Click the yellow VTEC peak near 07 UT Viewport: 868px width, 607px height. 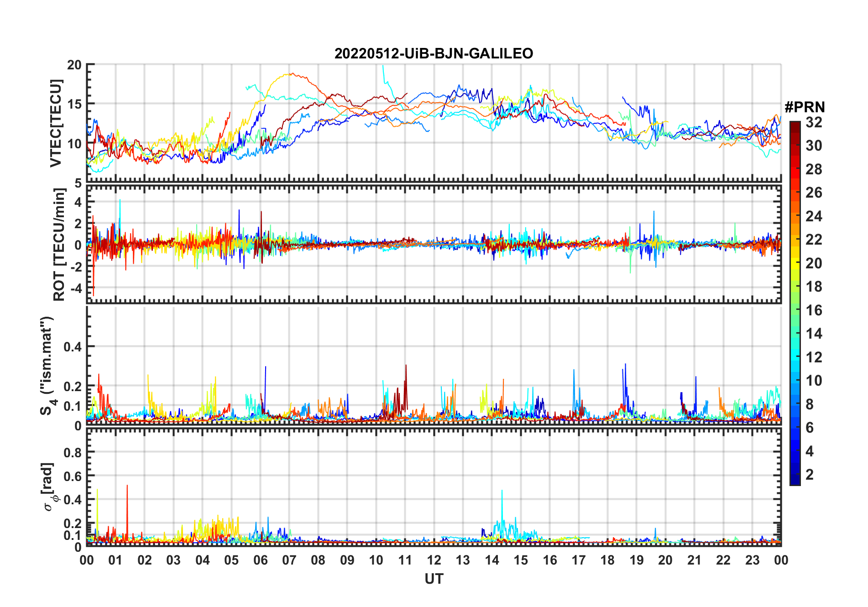287,74
